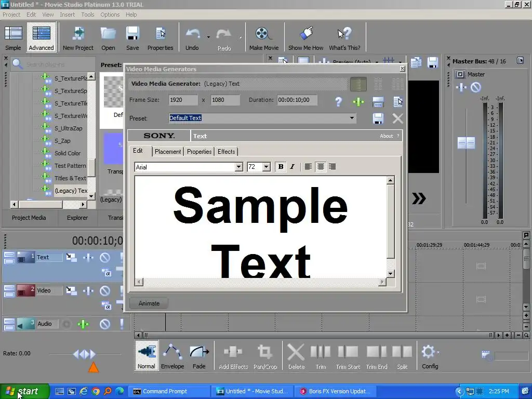532x399 pixels.
Task: Launch Chrome from quick launch
Action: [x=96, y=391]
